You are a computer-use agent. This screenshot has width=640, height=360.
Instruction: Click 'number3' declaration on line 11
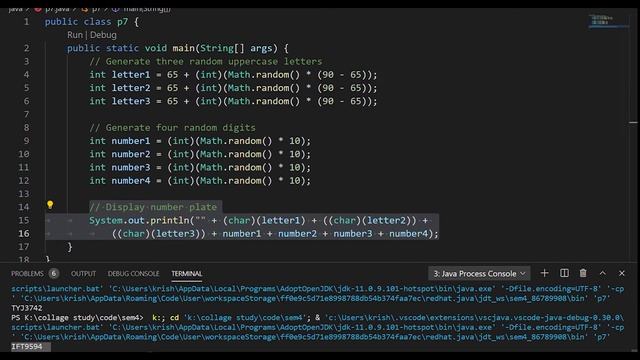(x=131, y=167)
